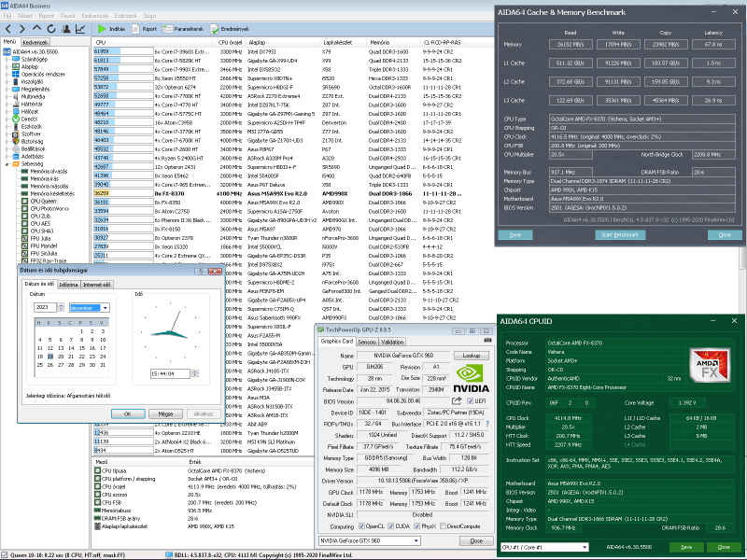
Task: Toggle the DirectCompute checkbox in GPU-Z
Action: tap(443, 526)
